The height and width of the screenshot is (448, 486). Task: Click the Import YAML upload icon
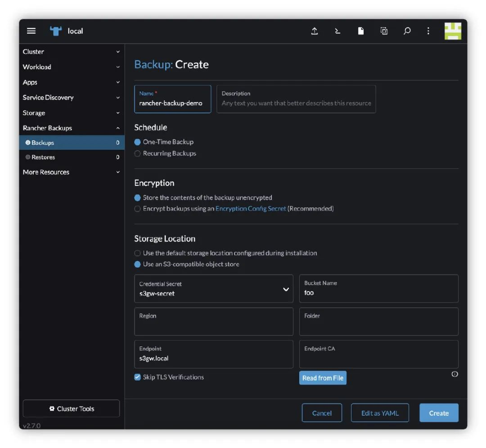click(314, 31)
